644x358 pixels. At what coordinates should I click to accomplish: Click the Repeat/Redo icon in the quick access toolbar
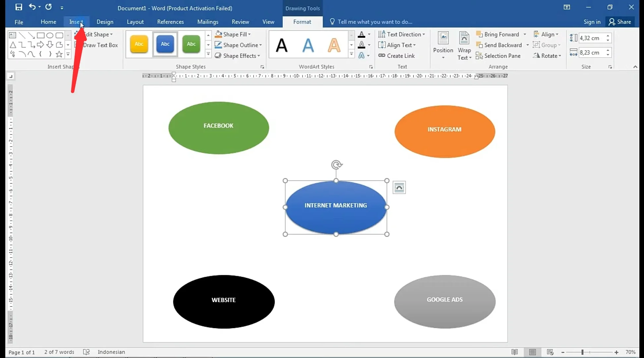48,7
